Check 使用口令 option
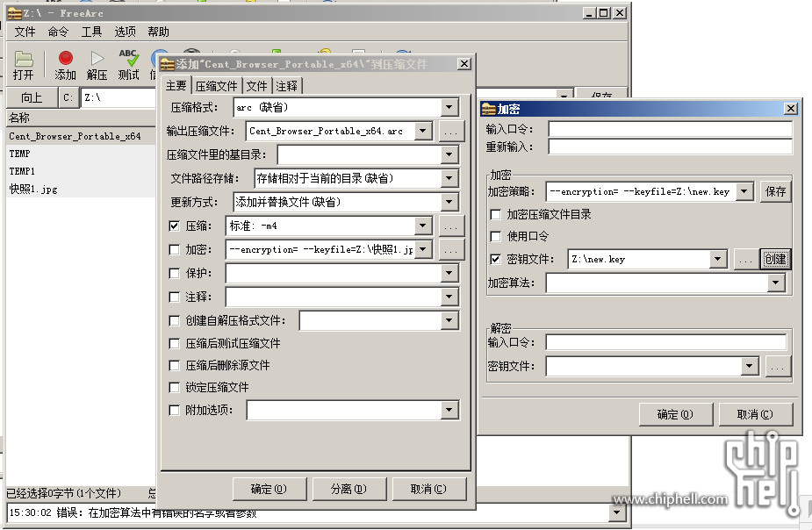The image size is (812, 530). point(496,237)
